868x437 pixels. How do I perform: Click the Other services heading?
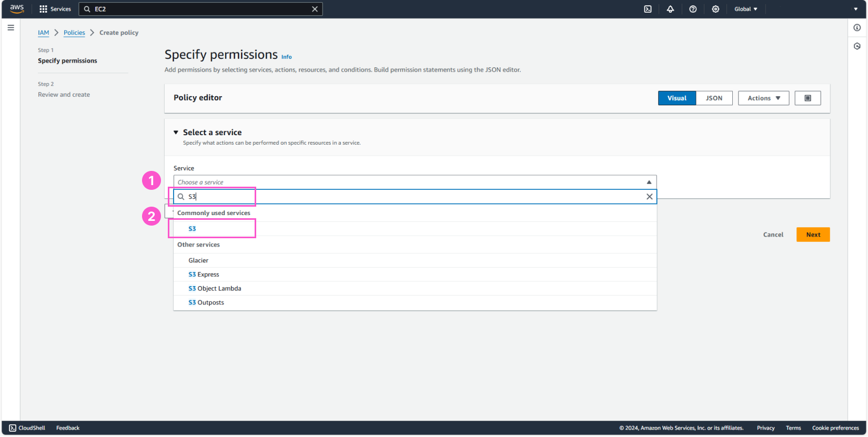[x=198, y=245]
